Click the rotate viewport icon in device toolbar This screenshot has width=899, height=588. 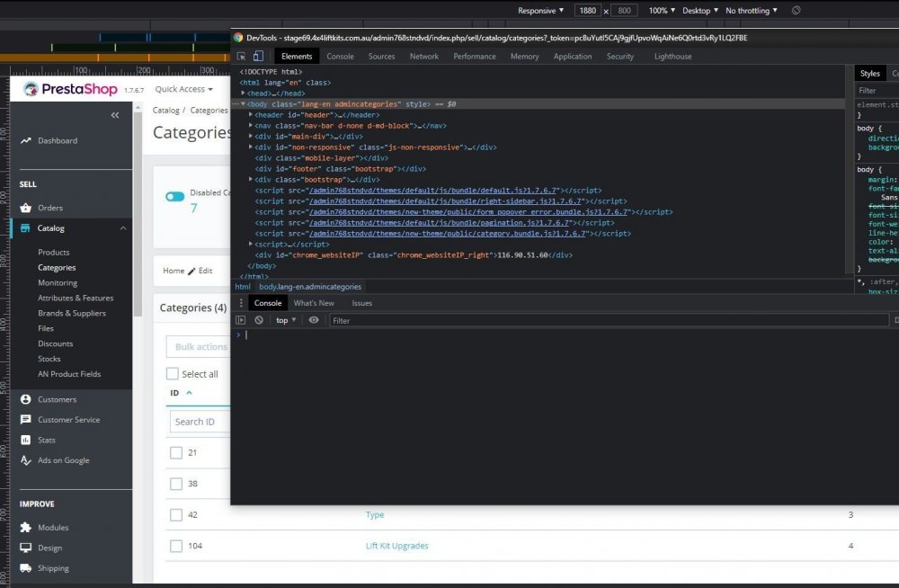(x=795, y=10)
